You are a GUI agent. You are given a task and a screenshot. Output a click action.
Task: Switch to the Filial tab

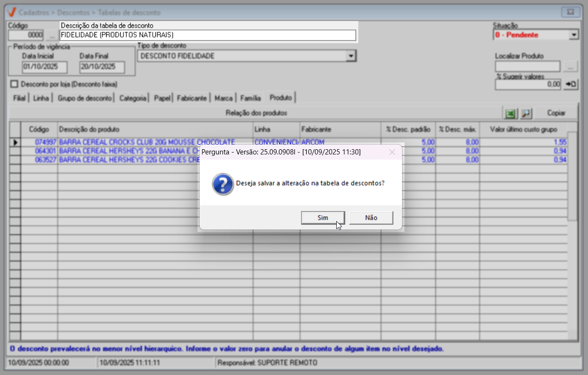pyautogui.click(x=19, y=98)
